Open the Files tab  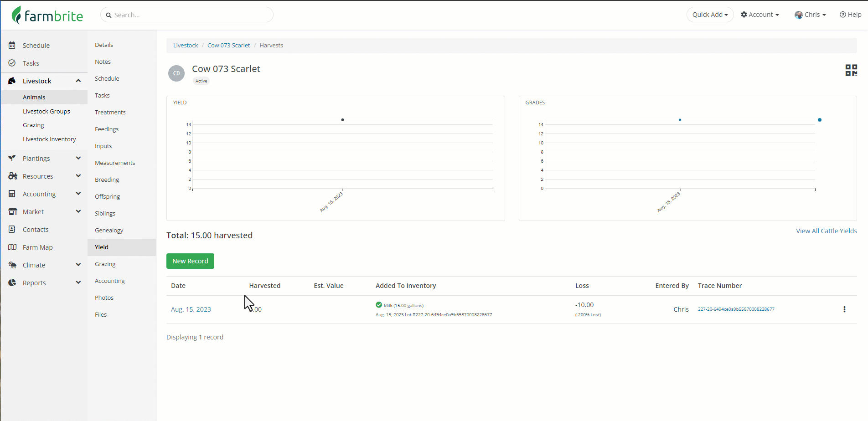click(101, 314)
